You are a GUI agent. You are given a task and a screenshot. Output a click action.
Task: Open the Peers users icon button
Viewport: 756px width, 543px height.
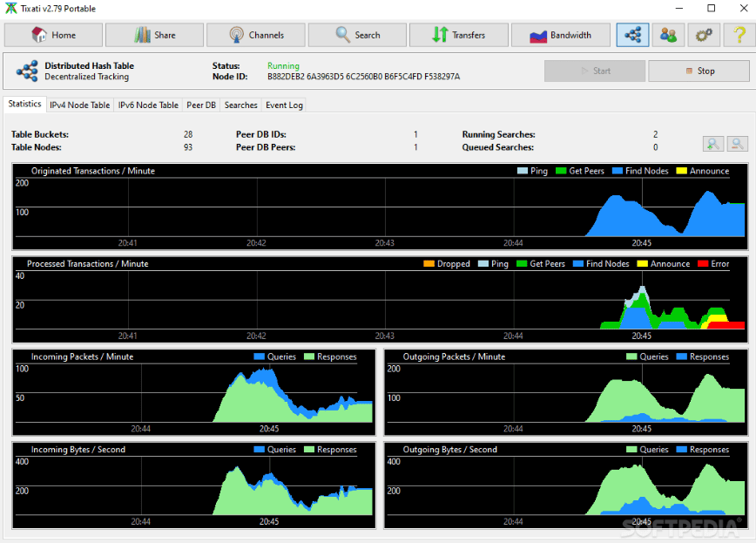[x=668, y=35]
